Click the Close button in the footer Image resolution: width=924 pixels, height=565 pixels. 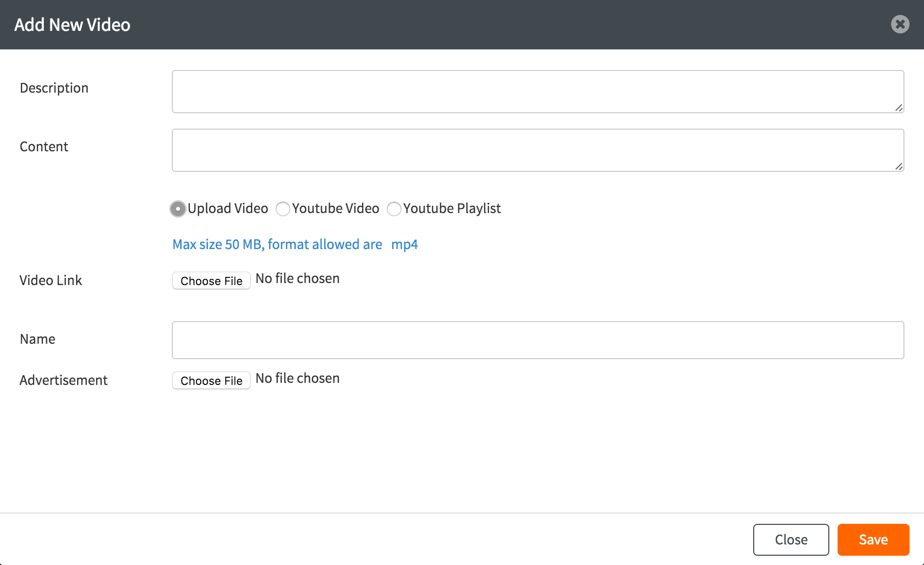pos(791,540)
